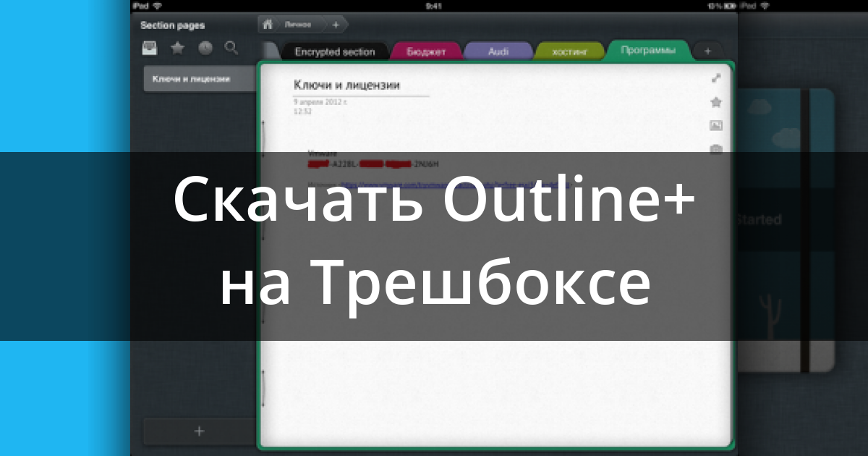
Task: Open search magnifier in Section pages
Action: tap(231, 48)
